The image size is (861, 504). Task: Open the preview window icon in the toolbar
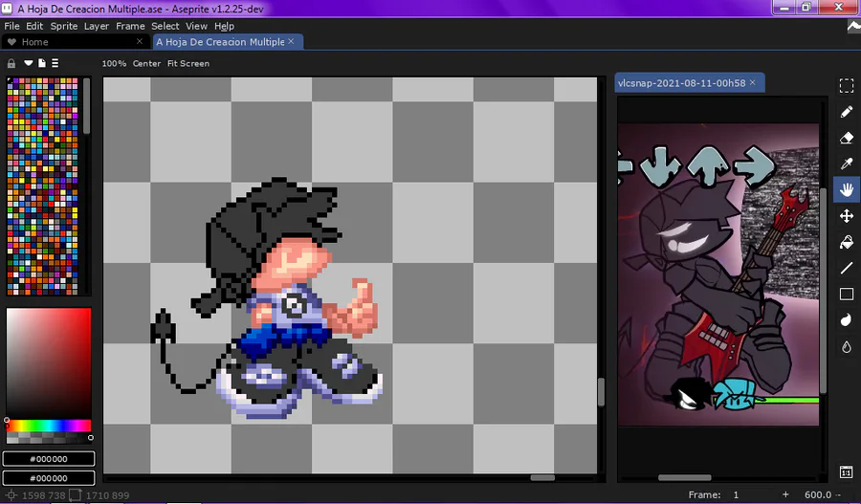(847, 471)
